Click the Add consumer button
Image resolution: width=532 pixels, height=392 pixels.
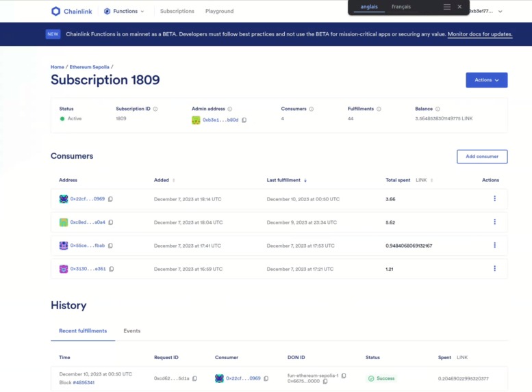tap(482, 157)
